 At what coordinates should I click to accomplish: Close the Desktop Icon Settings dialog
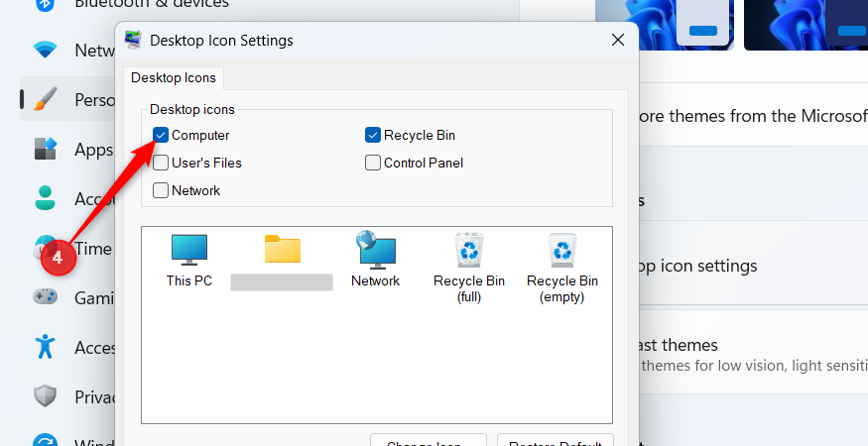pos(618,40)
